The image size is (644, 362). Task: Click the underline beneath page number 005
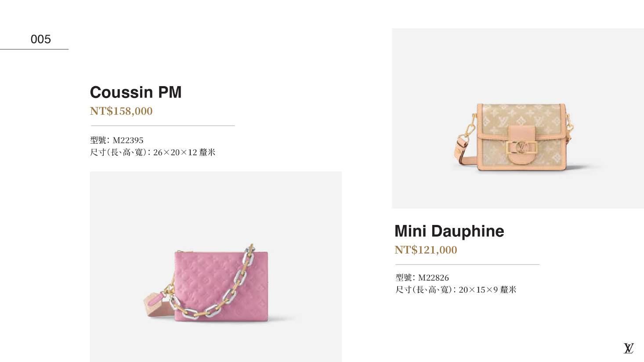tap(34, 49)
